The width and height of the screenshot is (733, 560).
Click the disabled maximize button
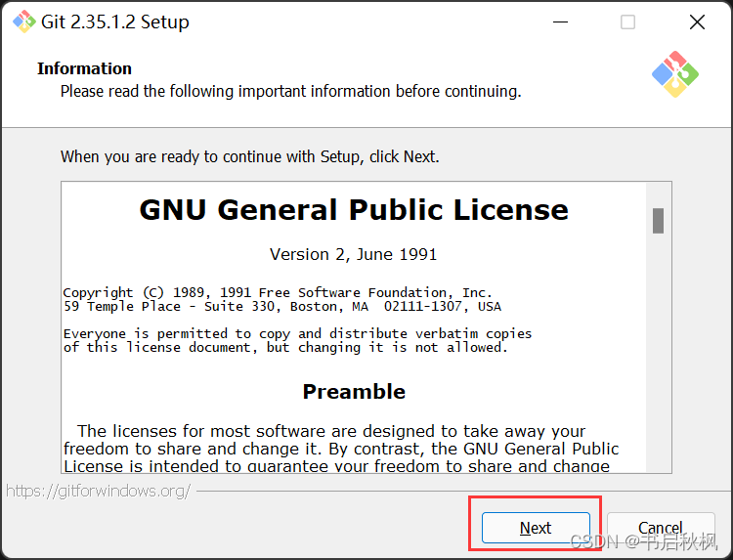pyautogui.click(x=627, y=22)
